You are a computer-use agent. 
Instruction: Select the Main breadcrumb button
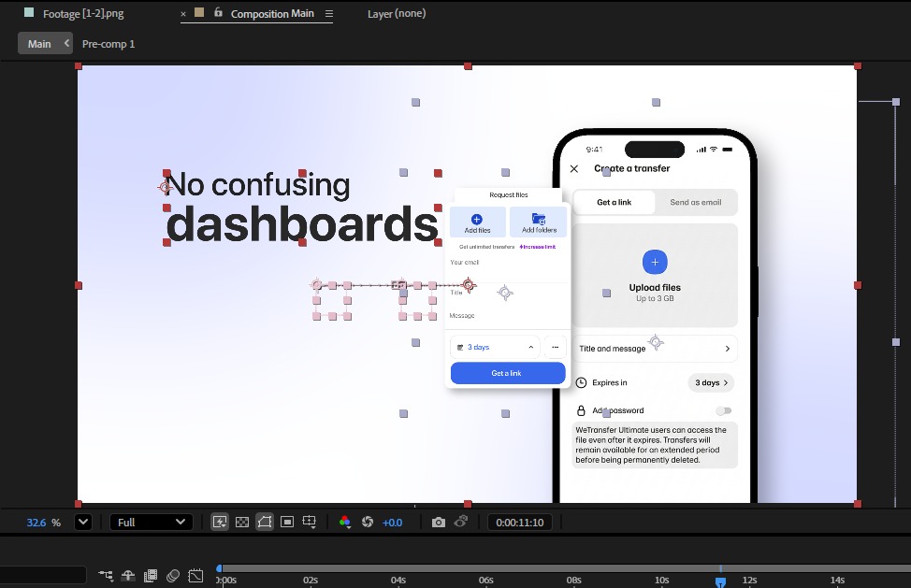(x=39, y=44)
